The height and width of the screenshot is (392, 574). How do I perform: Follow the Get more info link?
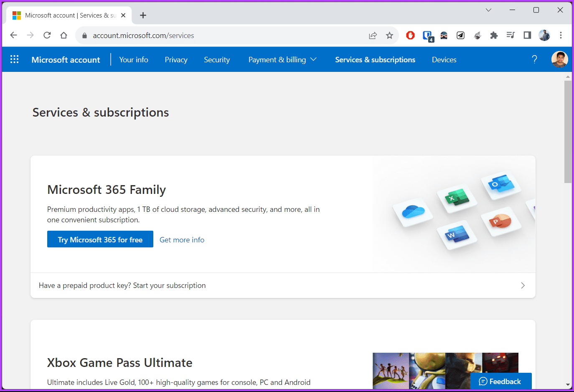tap(182, 240)
